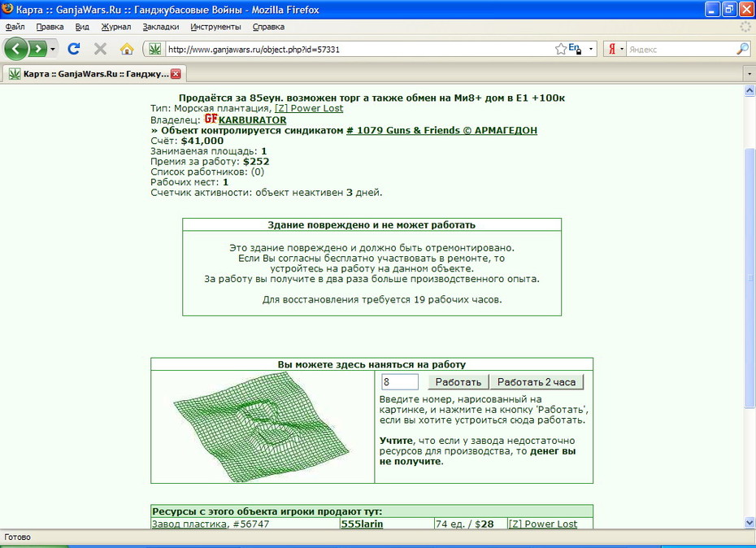Open the 555larin player link

(x=362, y=524)
